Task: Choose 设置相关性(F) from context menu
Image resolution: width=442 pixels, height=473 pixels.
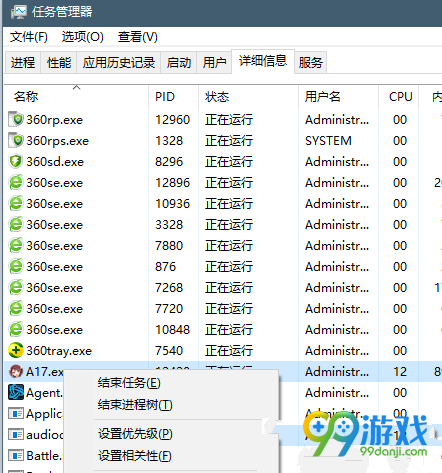Action: point(134,455)
